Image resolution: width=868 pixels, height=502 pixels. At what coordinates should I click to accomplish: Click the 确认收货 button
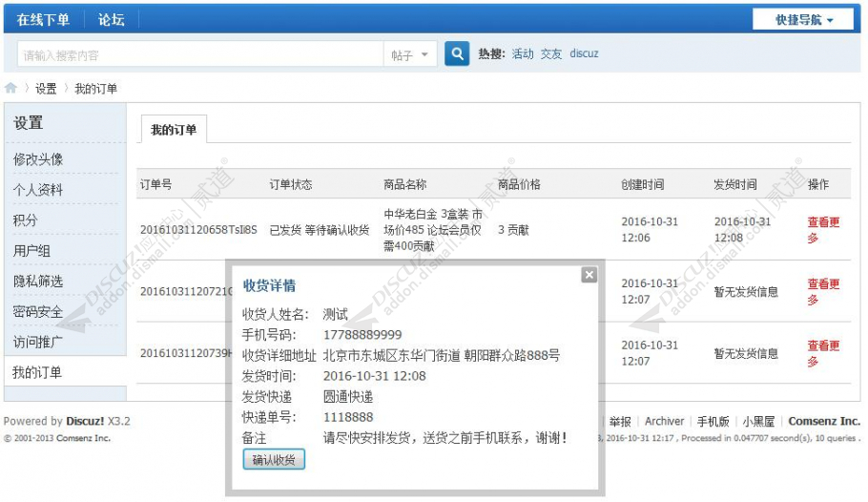(274, 459)
